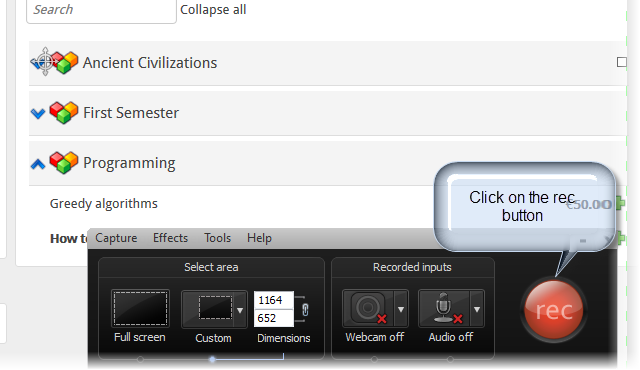This screenshot has width=640, height=370.
Task: Toggle the Audio off microphone
Action: (444, 309)
